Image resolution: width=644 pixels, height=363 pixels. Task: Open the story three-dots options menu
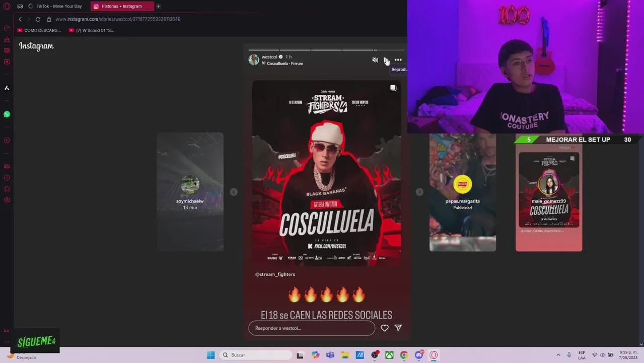(398, 60)
